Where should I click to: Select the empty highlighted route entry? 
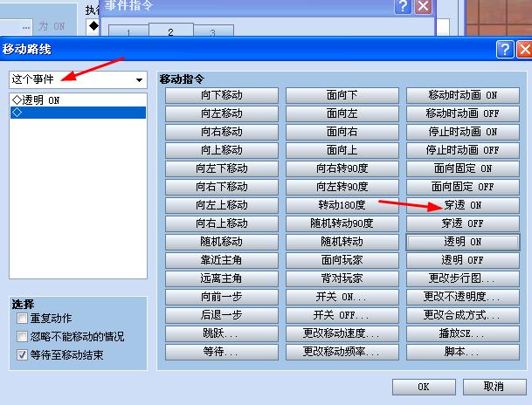point(78,113)
